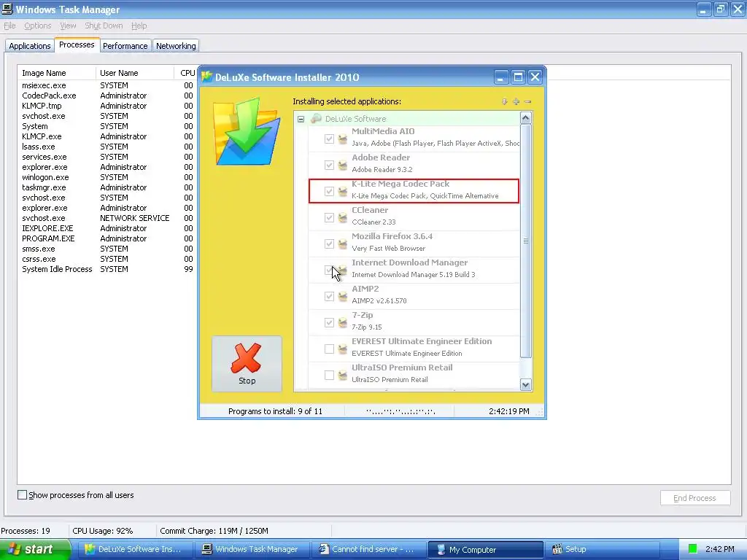Open the Help menu in Task Manager
747x560 pixels.
(x=139, y=26)
